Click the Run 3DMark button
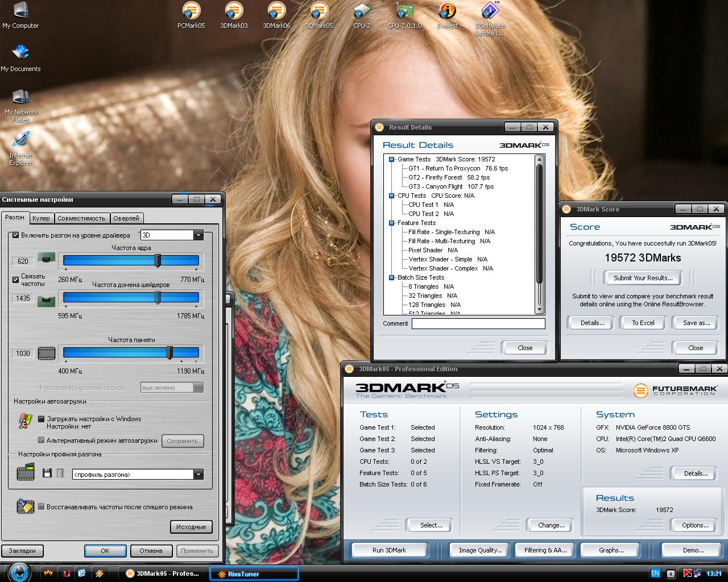Viewport: 728px width, 582px height. pyautogui.click(x=390, y=550)
